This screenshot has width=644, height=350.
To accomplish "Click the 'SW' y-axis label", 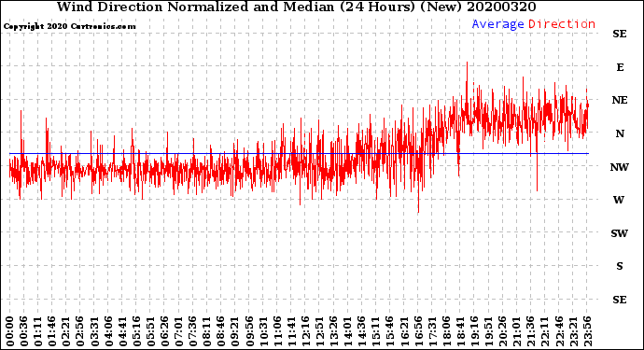I will (x=620, y=233).
